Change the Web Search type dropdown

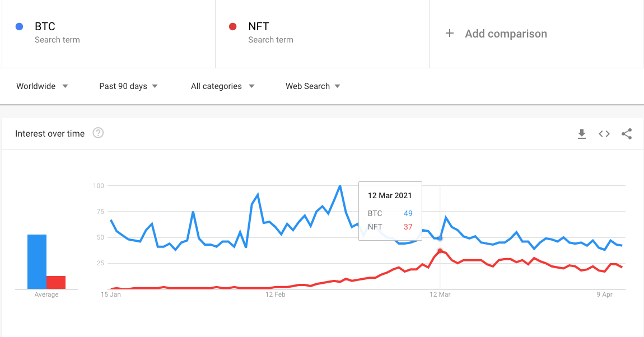(x=313, y=86)
